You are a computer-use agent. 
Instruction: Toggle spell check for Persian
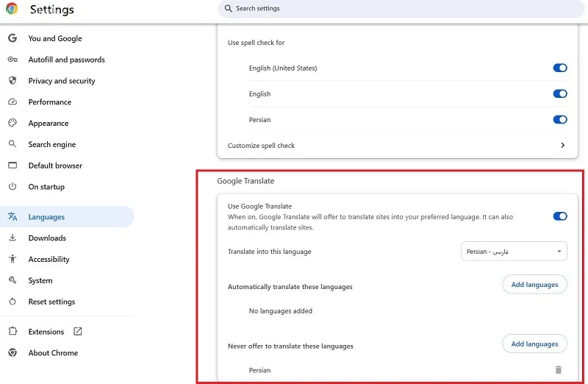(x=560, y=119)
